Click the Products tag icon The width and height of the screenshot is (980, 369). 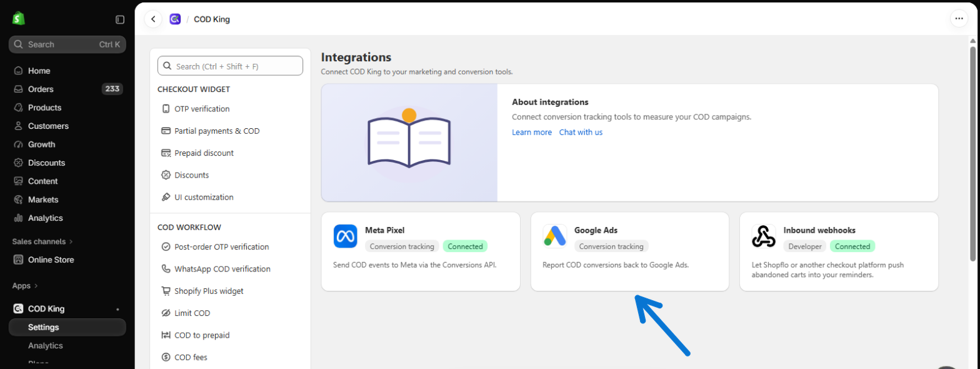(18, 108)
